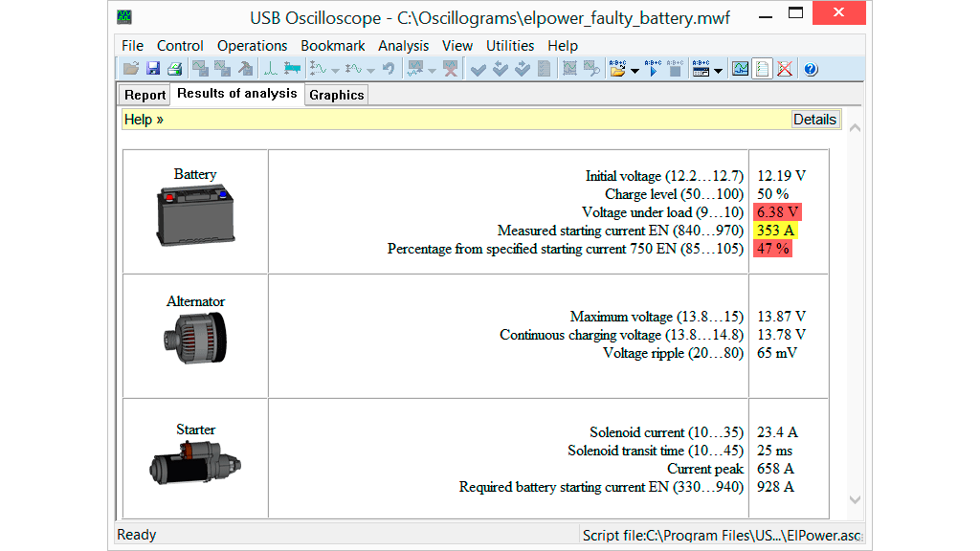The width and height of the screenshot is (980, 551).
Task: Click the add waveform marker icon
Action: 415,69
